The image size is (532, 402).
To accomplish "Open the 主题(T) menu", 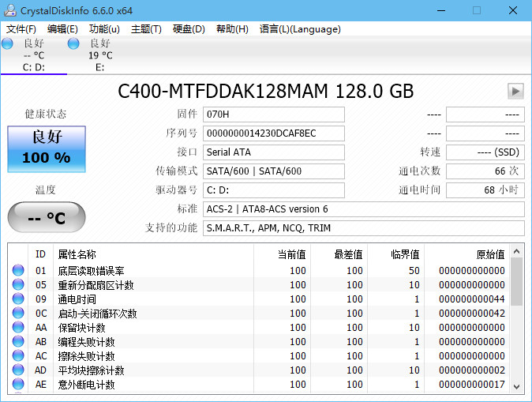I will point(146,29).
